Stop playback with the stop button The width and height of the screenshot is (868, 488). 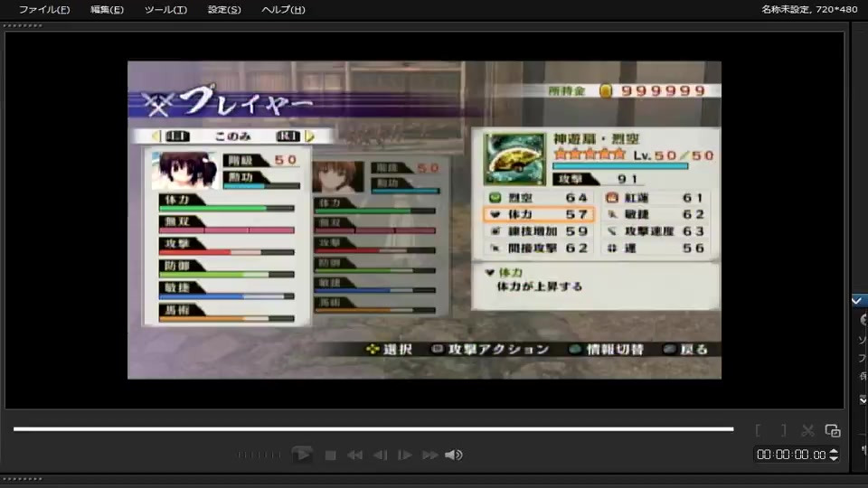coord(331,455)
